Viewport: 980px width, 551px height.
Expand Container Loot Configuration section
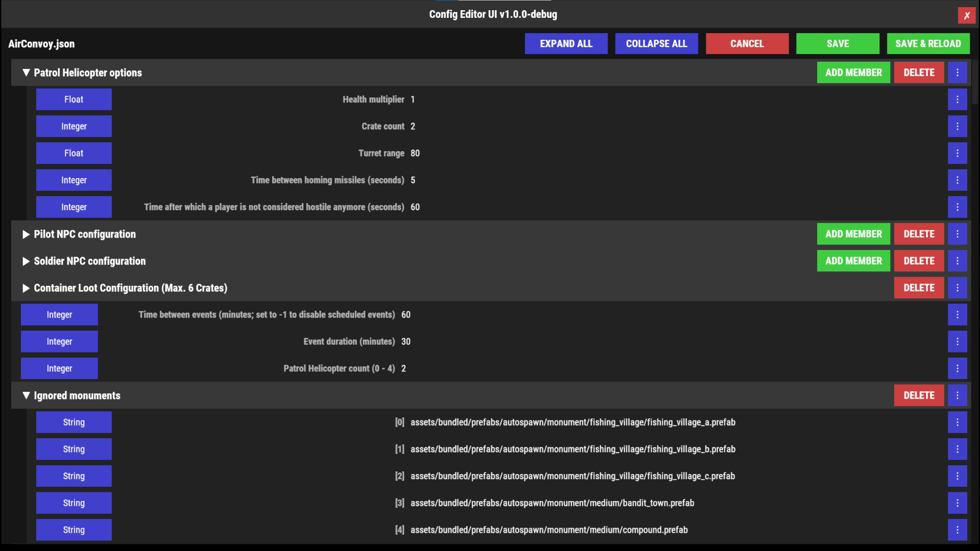click(26, 288)
